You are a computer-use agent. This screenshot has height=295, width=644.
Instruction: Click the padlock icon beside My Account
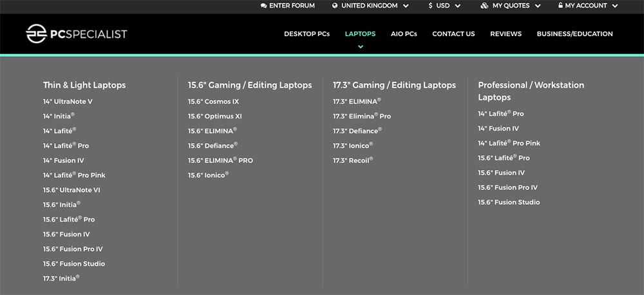click(561, 6)
